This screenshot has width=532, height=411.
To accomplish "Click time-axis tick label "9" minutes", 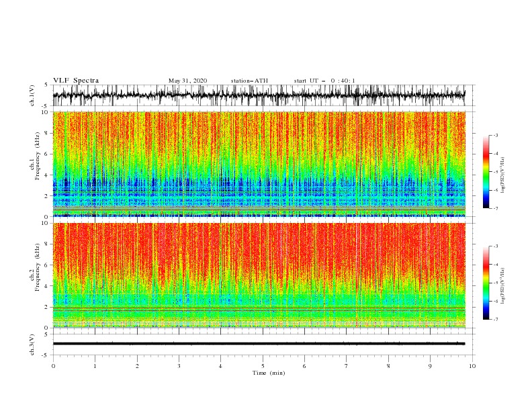I will [430, 366].
